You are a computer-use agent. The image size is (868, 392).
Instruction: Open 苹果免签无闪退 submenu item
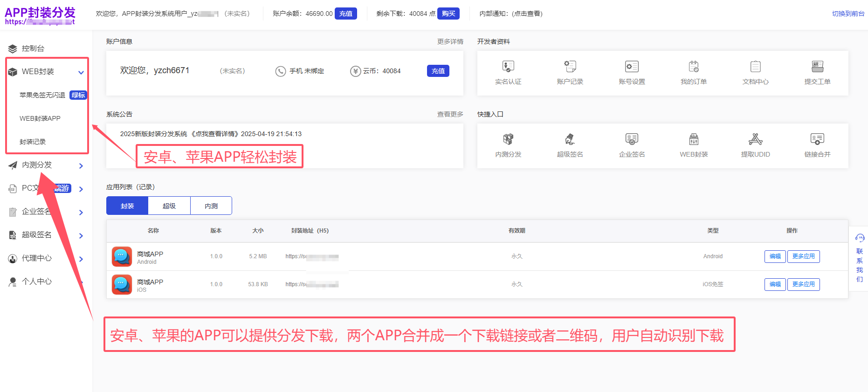point(42,95)
